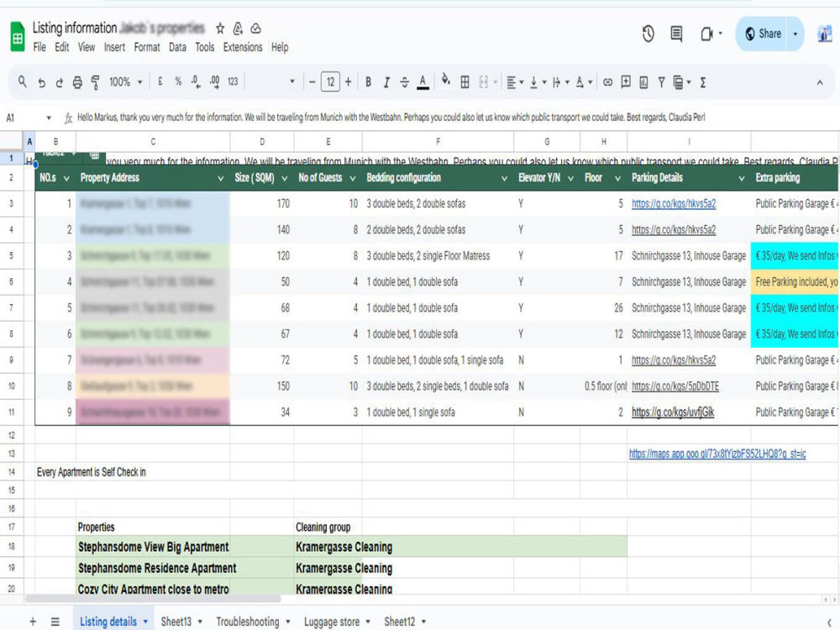This screenshot has height=630, width=840.
Task: Switch to the Luggage store sheet tab
Action: pos(337,622)
